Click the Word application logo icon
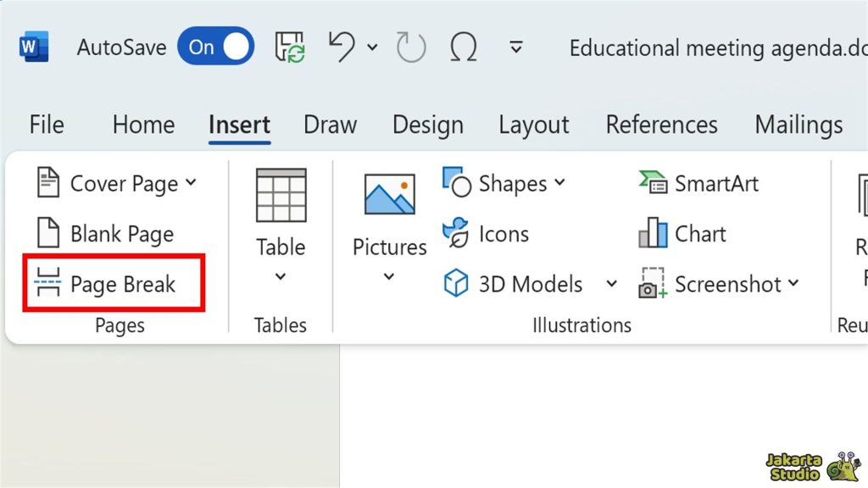 coord(33,47)
